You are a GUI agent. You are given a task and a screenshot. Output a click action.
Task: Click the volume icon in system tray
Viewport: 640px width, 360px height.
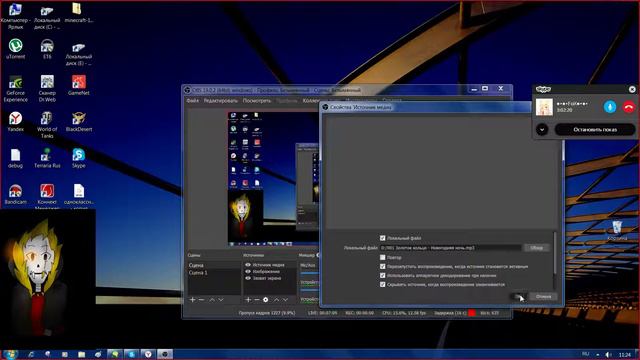[x=609, y=355]
